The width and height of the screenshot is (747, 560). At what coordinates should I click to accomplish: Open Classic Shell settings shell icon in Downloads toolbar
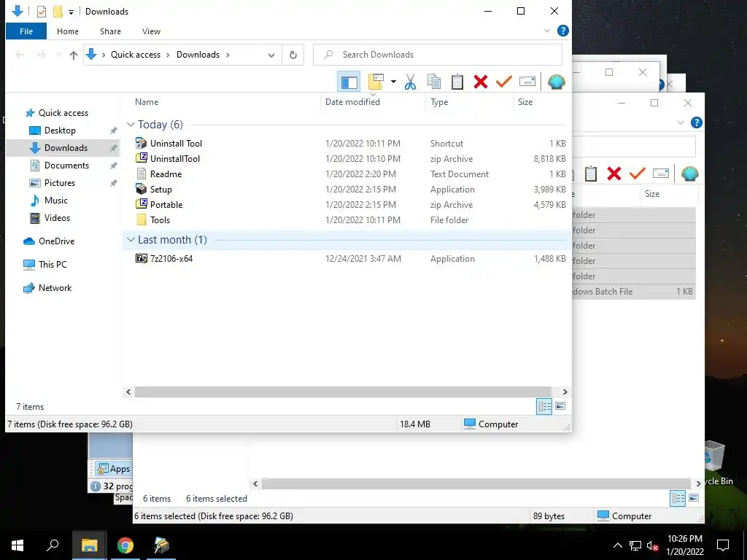coord(556,82)
